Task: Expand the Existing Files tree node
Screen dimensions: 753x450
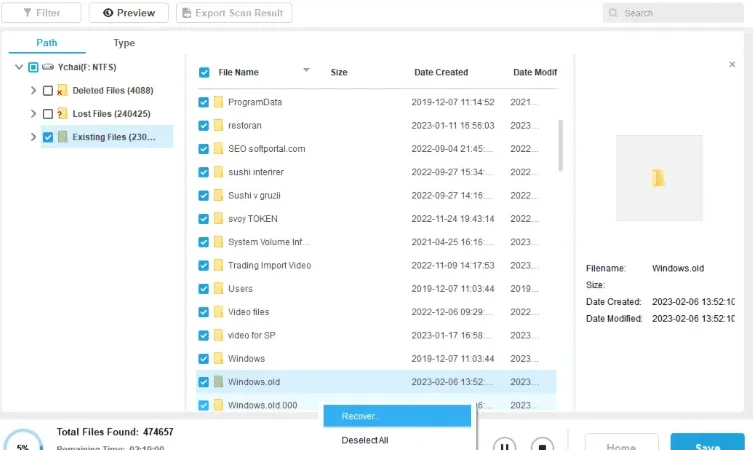Action: coord(33,137)
